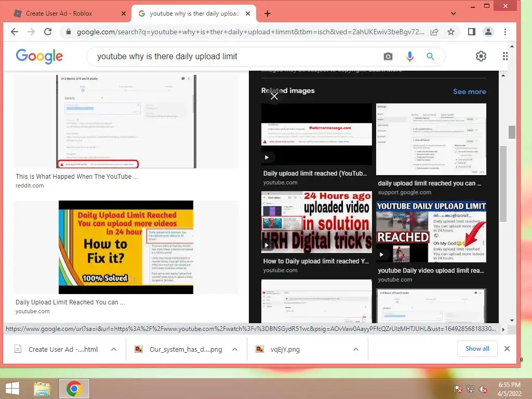Close the image preview panel with X

pos(274,96)
